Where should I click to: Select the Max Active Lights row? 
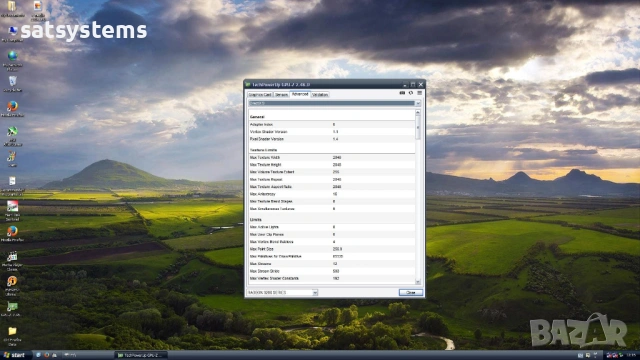click(331, 227)
